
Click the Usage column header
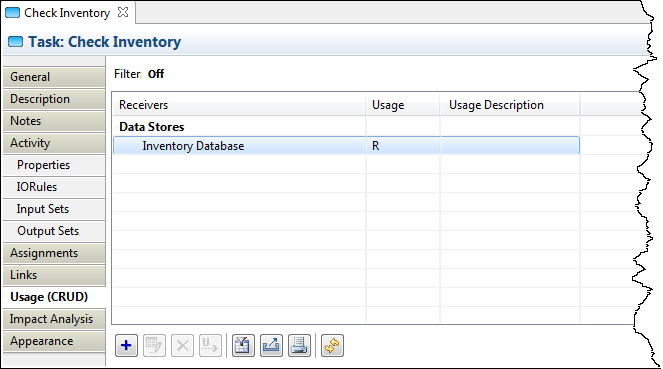click(403, 105)
